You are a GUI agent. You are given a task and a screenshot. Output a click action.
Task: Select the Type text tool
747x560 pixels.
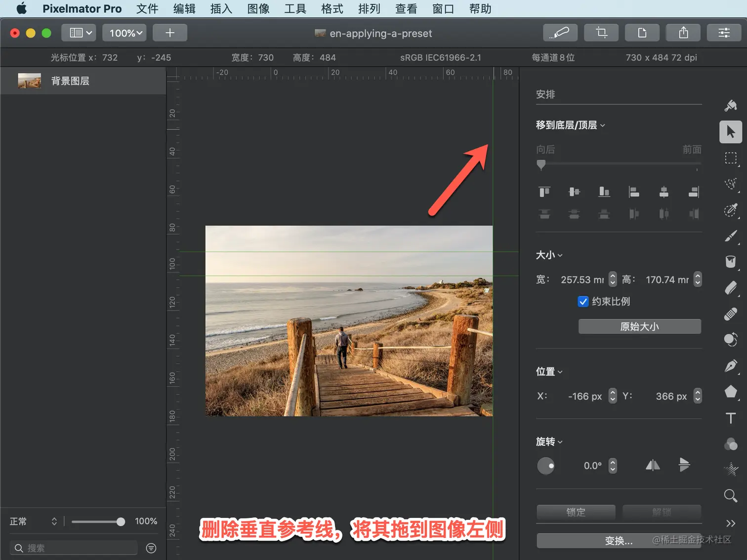coord(731,418)
